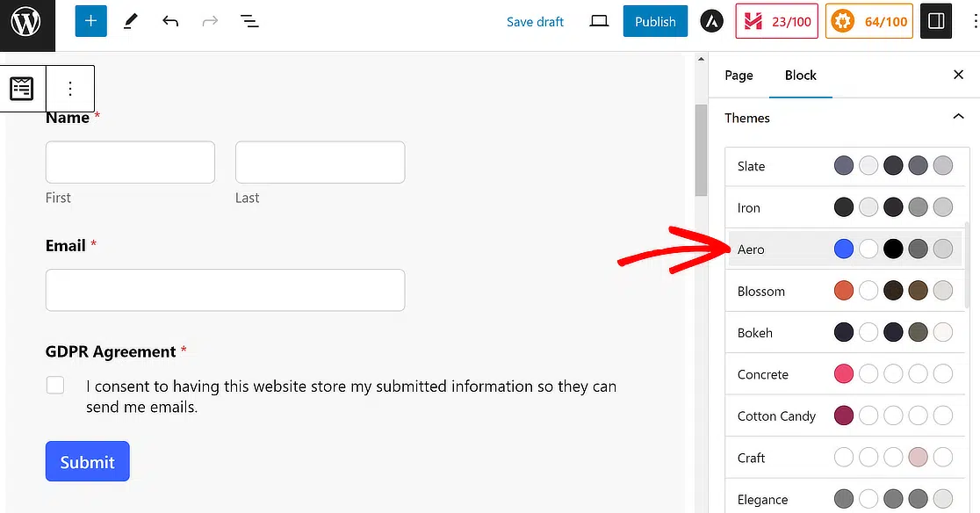Click the Email field label
Image resolution: width=980 pixels, height=513 pixels.
click(x=66, y=246)
